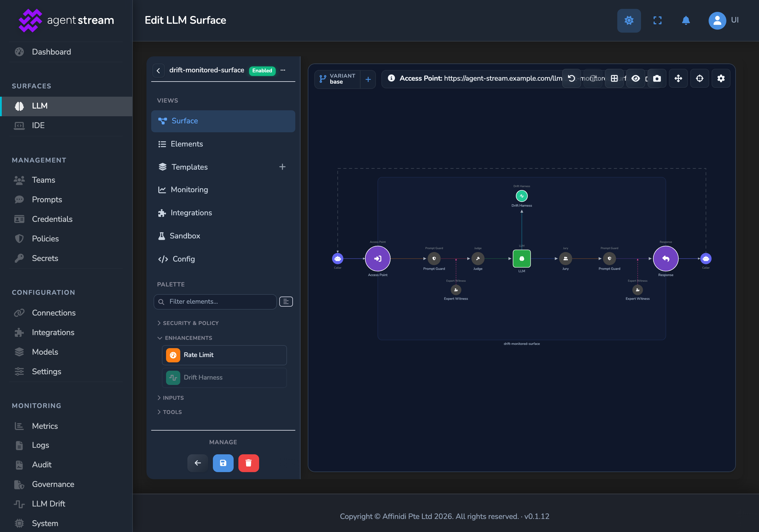The height and width of the screenshot is (532, 759).
Task: Open the Sandbox view
Action: (223, 236)
